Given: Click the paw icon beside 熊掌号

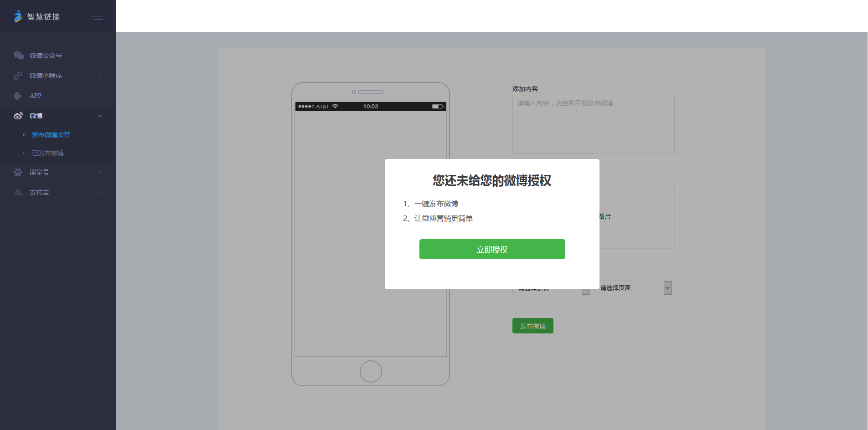Looking at the screenshot, I should coord(18,172).
